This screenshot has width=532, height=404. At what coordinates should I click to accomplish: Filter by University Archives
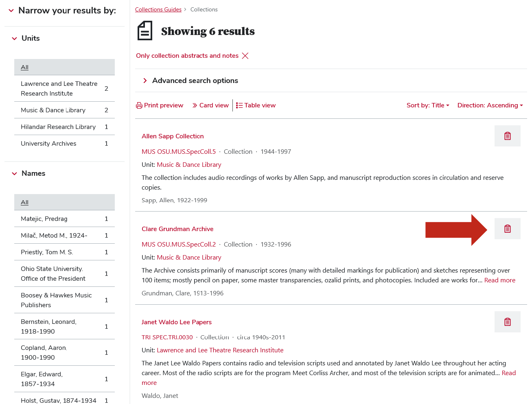64,144
